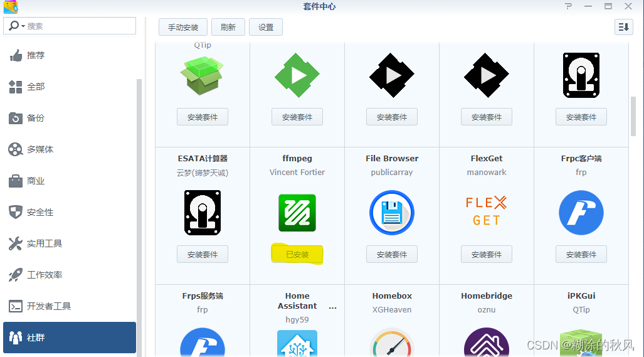Click the iPKGui title text
Image resolution: width=644 pixels, height=357 pixels.
[581, 296]
